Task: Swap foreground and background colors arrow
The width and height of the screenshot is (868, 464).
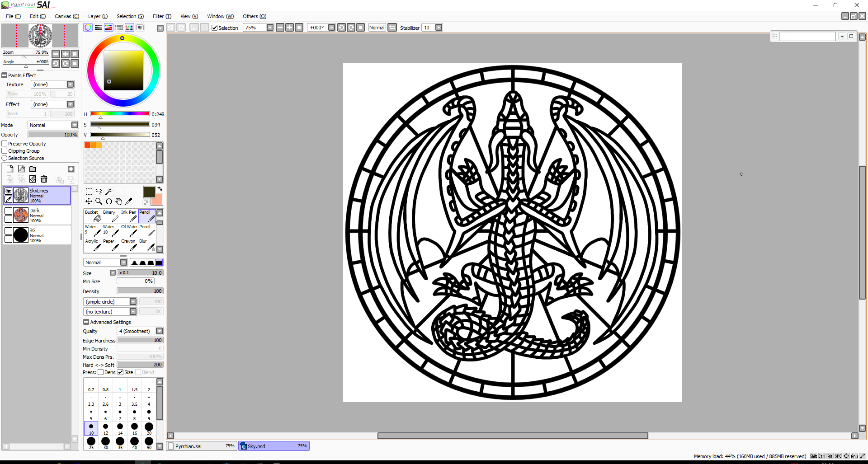Action: click(x=160, y=189)
